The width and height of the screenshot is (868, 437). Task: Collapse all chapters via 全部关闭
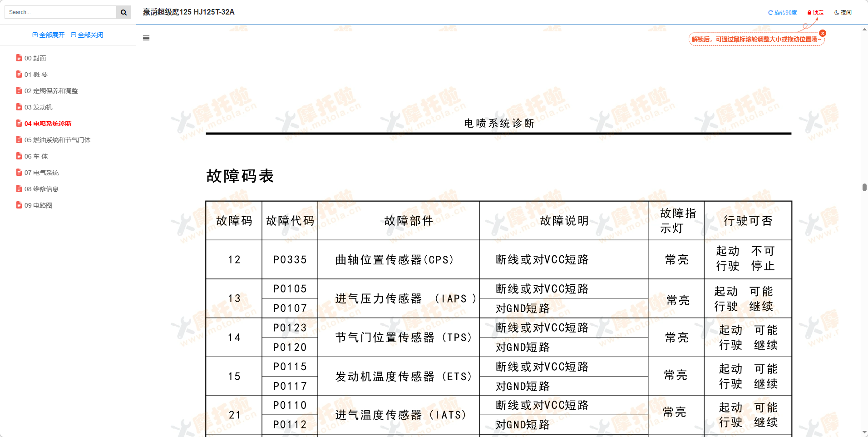tap(86, 35)
